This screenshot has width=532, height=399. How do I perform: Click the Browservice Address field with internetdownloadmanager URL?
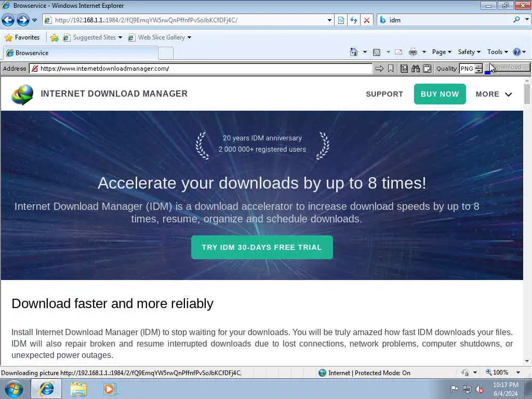pos(201,69)
